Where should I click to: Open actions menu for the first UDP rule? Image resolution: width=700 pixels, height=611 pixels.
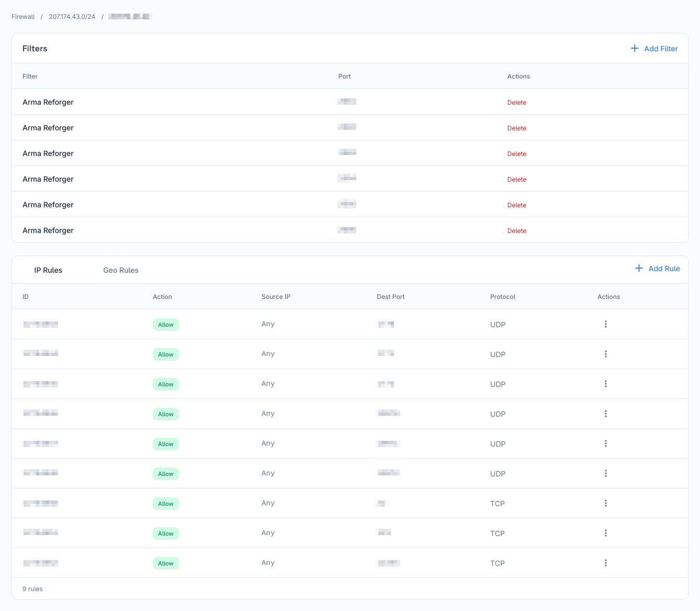606,324
